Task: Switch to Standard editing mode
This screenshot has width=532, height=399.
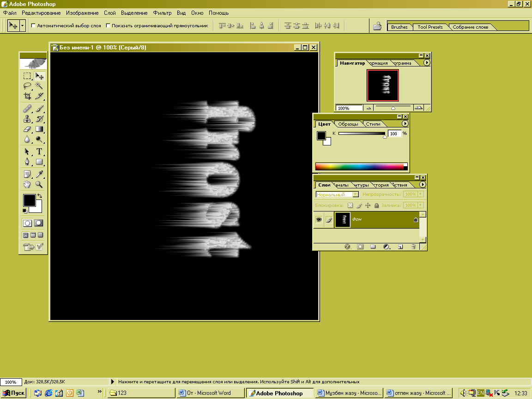Action: click(x=28, y=223)
